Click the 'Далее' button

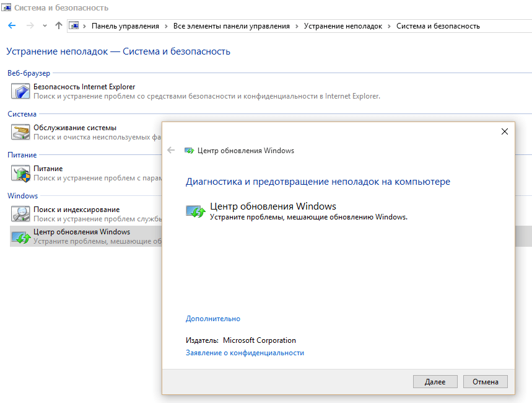(x=435, y=381)
